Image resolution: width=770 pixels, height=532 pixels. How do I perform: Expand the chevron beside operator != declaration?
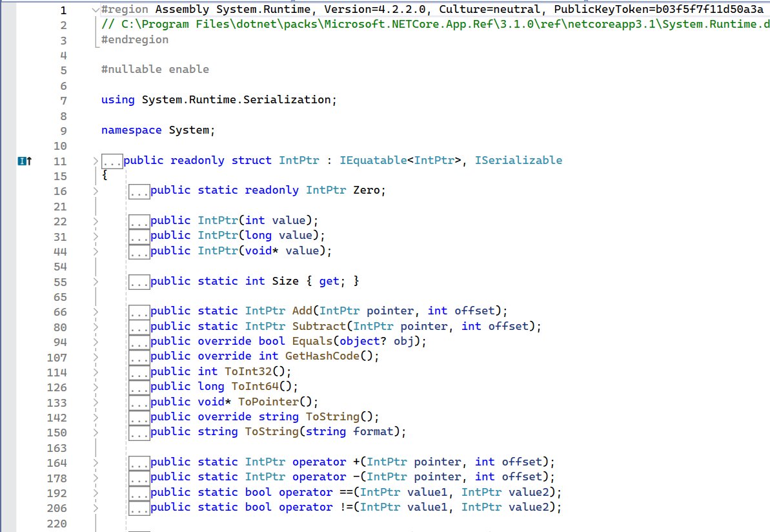click(x=96, y=508)
